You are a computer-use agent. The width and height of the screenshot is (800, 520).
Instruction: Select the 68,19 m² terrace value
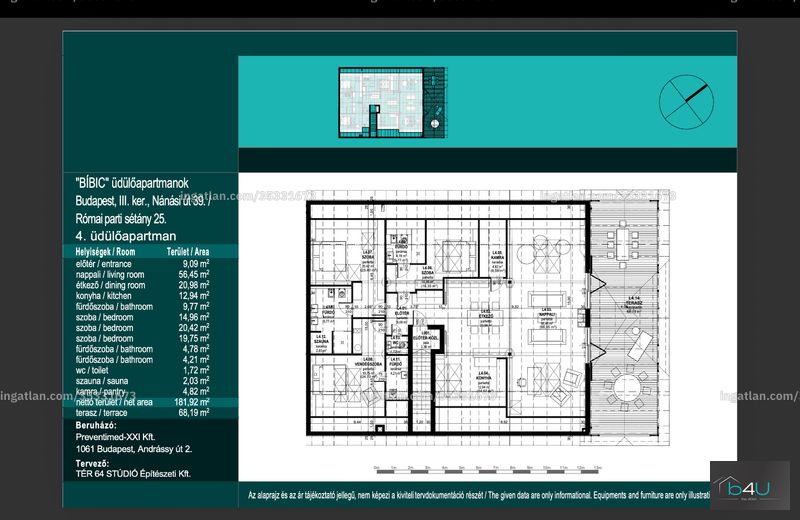pyautogui.click(x=194, y=413)
